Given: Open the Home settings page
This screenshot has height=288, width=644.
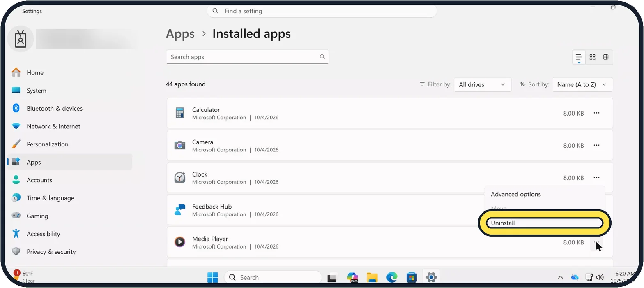Looking at the screenshot, I should click(x=70, y=72).
